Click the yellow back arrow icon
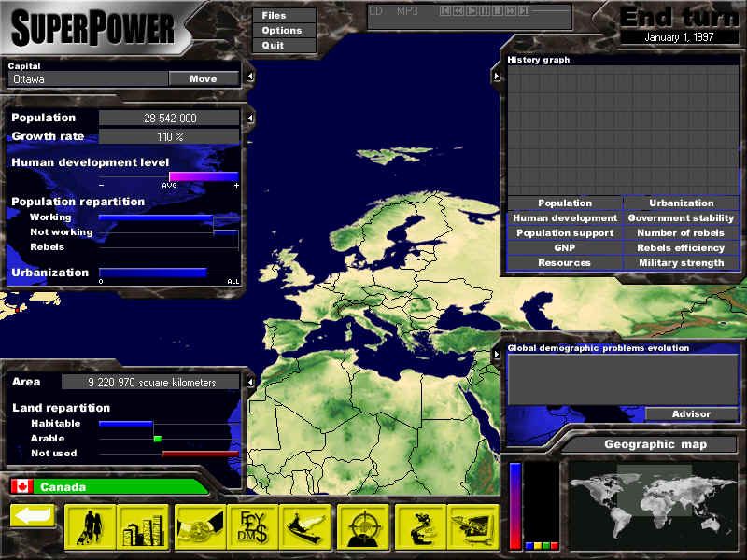Viewport: 747px width, 560px height. pyautogui.click(x=33, y=516)
